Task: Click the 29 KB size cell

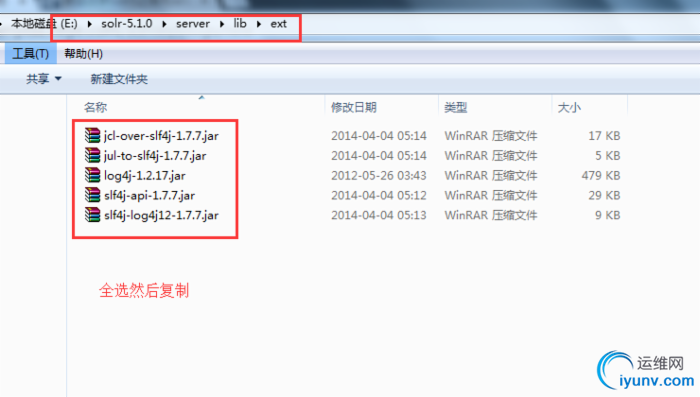Action: point(604,195)
